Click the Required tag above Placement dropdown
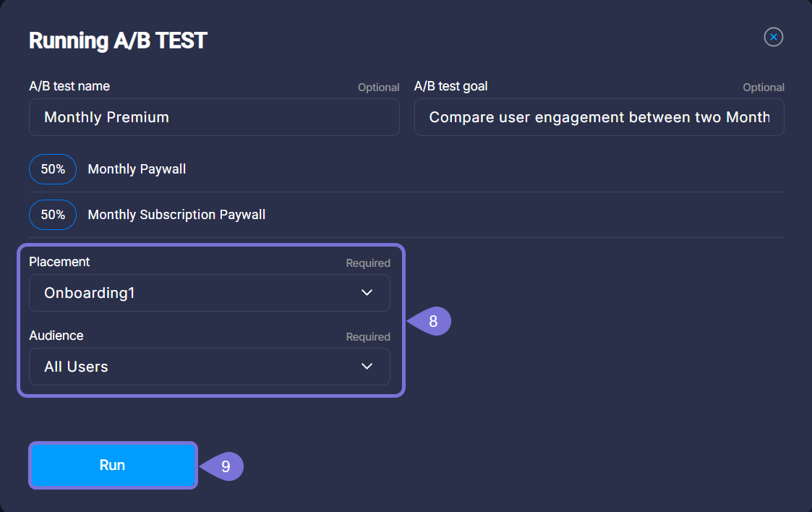812x512 pixels. 367,263
